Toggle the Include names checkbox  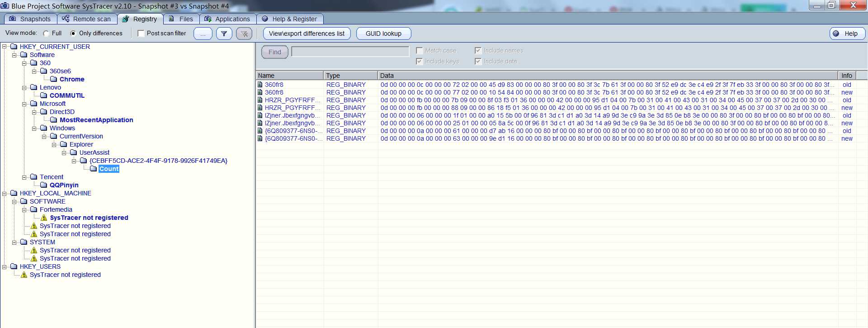[478, 51]
